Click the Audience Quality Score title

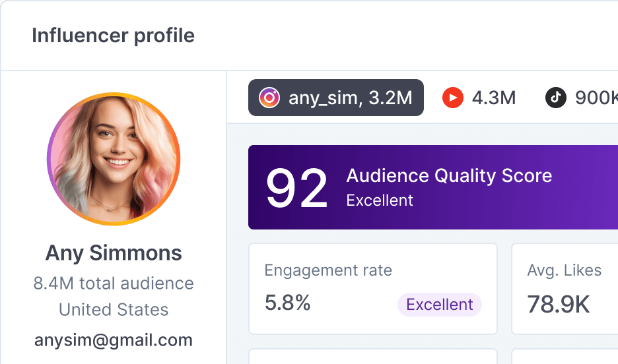click(x=449, y=176)
